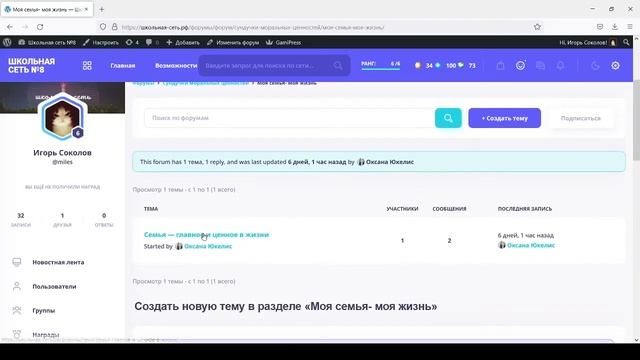Open the friends smiley icon in header
This screenshot has height=360, width=640.
520,65
